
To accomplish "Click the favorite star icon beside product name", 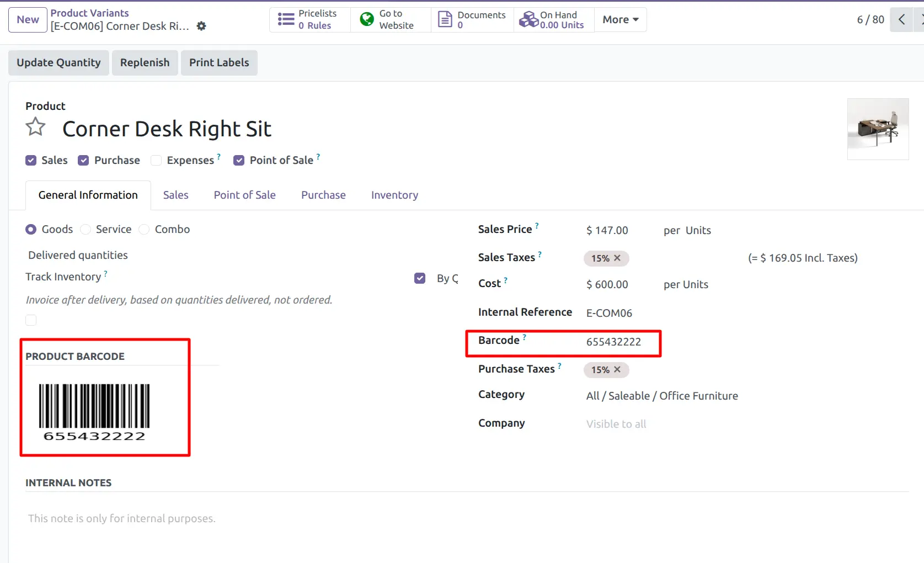I will point(35,127).
